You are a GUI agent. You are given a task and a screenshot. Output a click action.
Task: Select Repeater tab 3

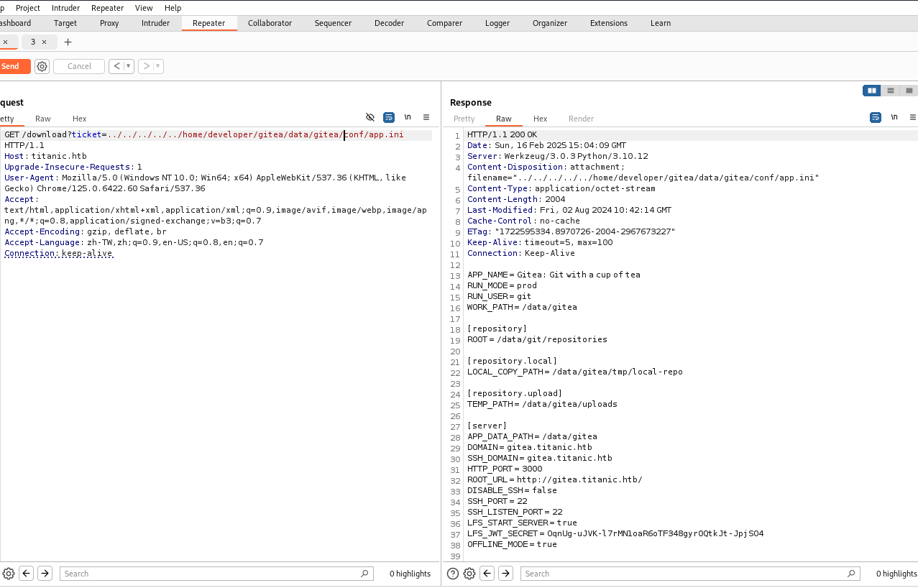click(33, 42)
